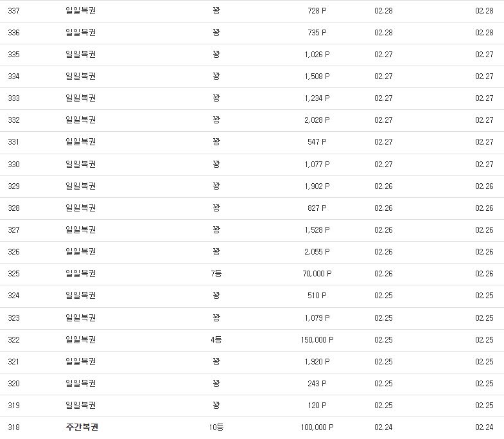Click the 꽝 result in row 331
504x439 pixels.
tap(216, 141)
